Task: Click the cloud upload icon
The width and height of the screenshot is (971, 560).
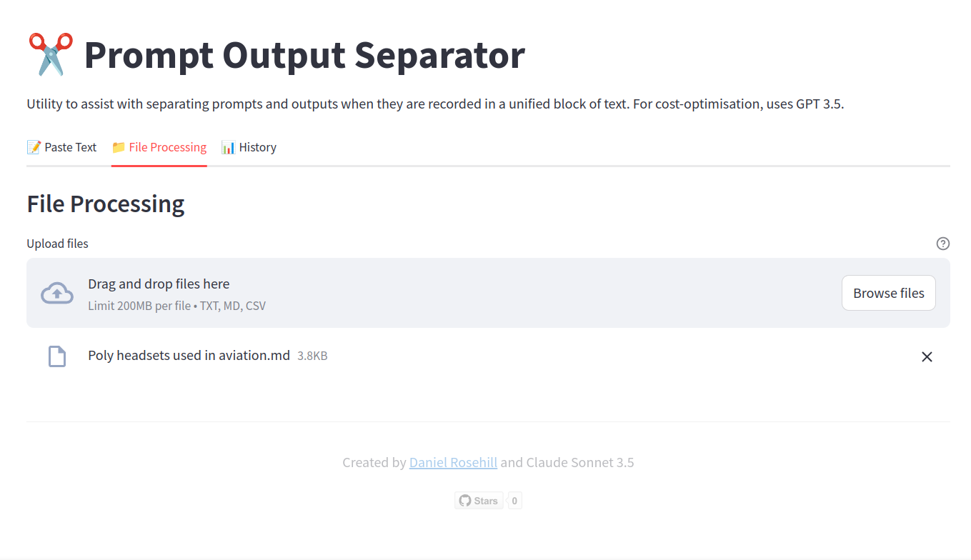Action: (57, 293)
